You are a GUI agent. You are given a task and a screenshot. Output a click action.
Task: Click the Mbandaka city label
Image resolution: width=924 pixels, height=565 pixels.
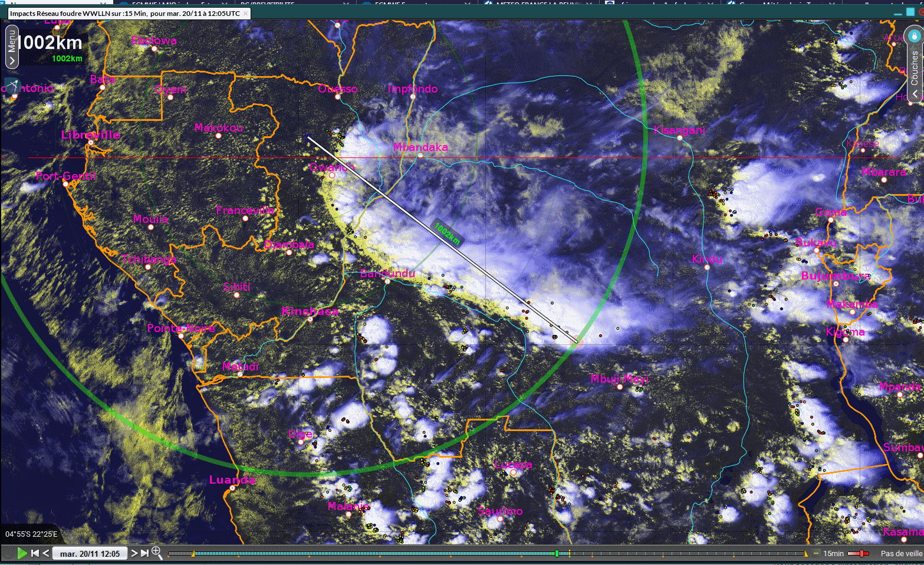[x=420, y=147]
